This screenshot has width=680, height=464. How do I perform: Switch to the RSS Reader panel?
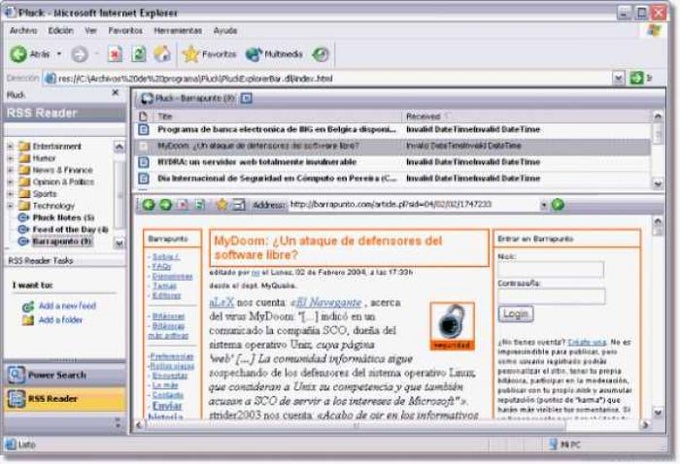click(65, 399)
